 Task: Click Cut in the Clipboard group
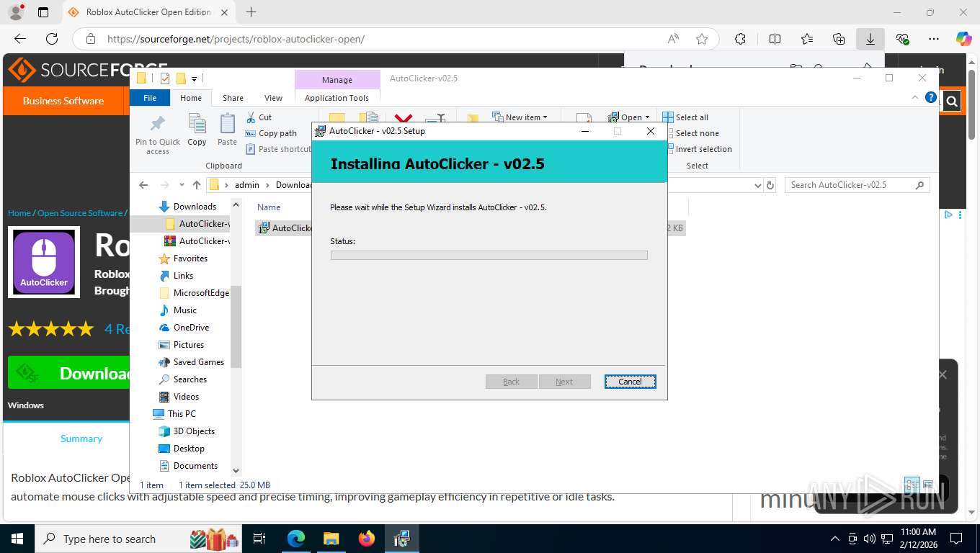(259, 117)
